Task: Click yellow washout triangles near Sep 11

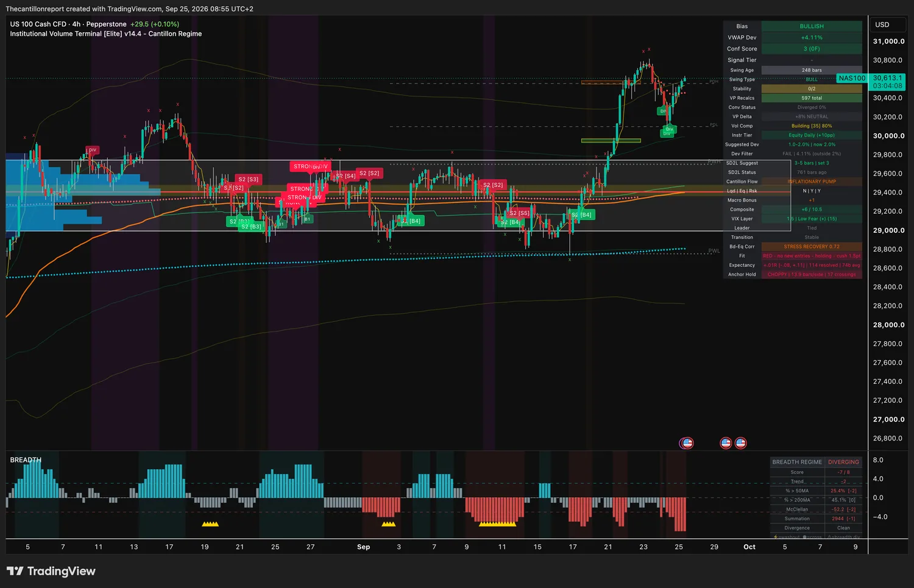Action: click(x=497, y=523)
